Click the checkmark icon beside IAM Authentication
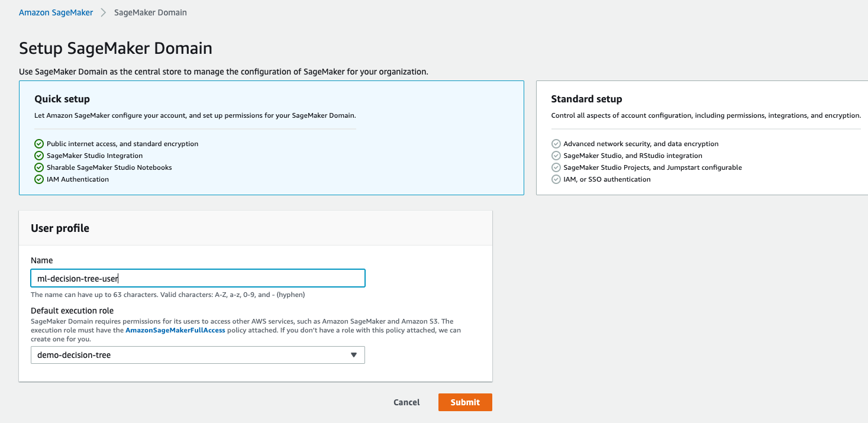 point(39,179)
